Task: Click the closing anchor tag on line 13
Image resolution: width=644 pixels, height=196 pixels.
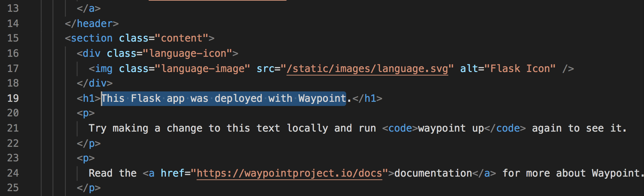Action: pos(89,8)
